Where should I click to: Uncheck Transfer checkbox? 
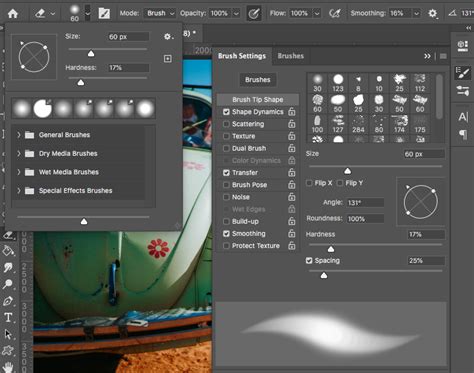point(226,173)
